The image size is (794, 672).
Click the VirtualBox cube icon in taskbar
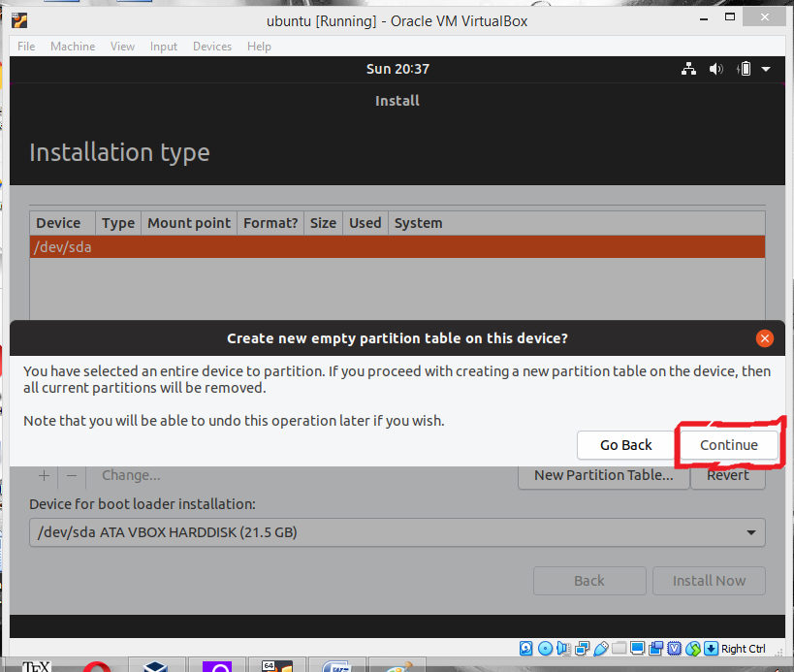tap(155, 666)
